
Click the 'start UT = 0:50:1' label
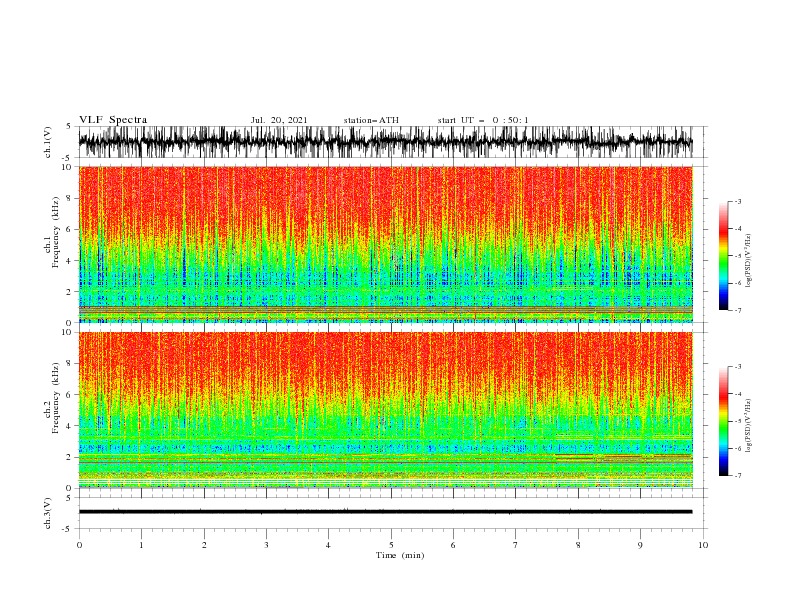pyautogui.click(x=483, y=120)
